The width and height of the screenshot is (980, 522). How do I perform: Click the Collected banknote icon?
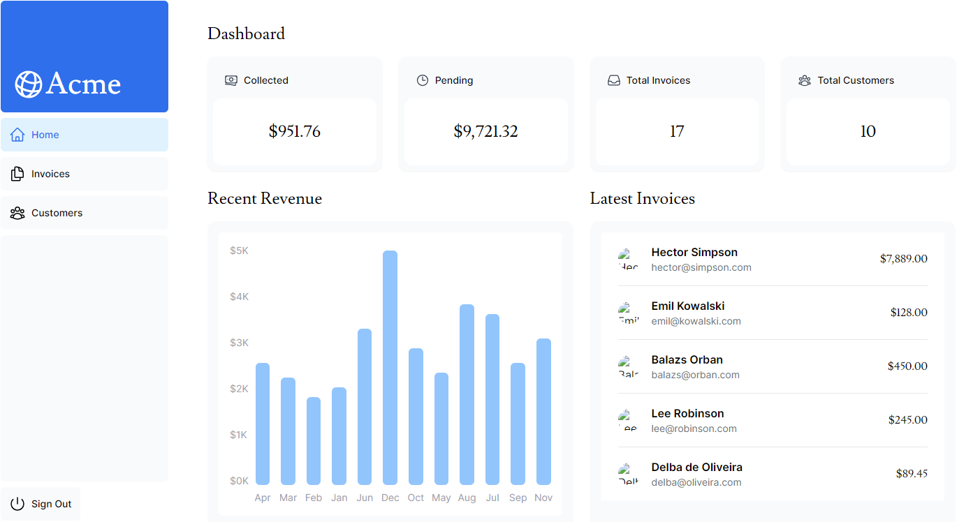tap(231, 80)
